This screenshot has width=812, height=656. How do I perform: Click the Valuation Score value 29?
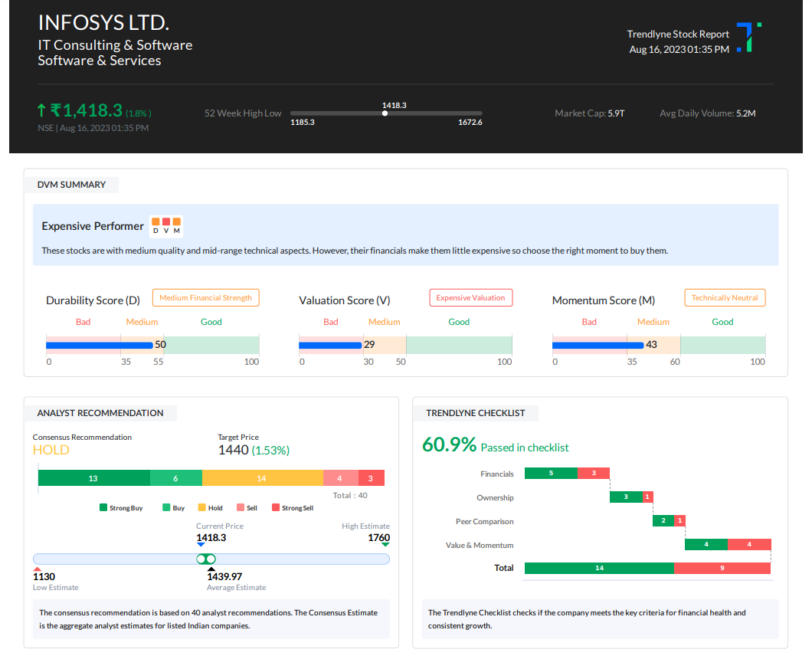click(369, 345)
